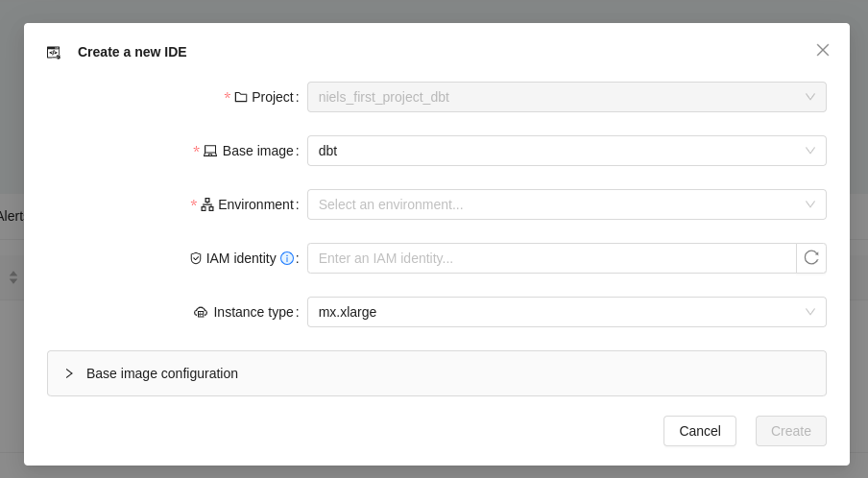Refresh the IAM identity list

coord(811,258)
